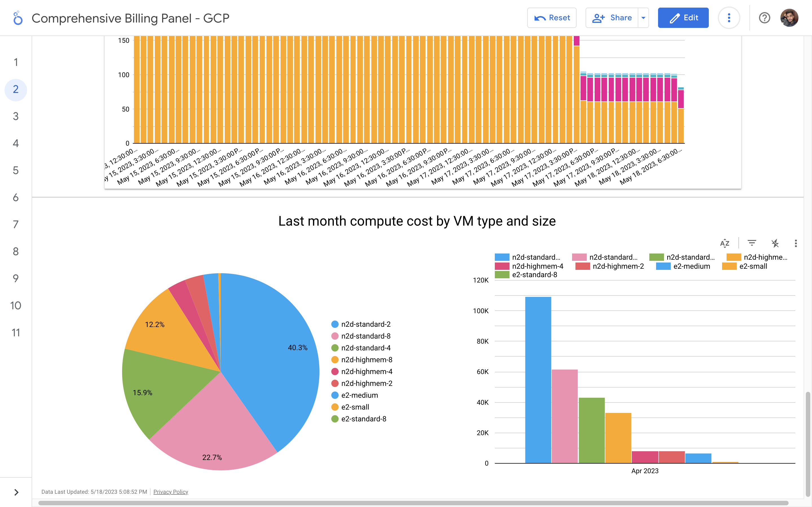Expand the Share dropdown arrow
Image resolution: width=812 pixels, height=507 pixels.
(x=643, y=18)
